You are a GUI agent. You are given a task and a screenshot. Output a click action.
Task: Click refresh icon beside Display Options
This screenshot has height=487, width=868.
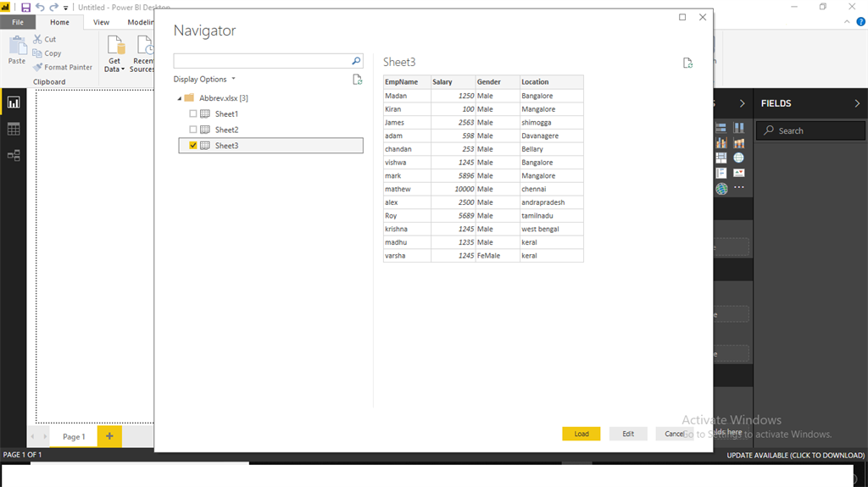[358, 80]
